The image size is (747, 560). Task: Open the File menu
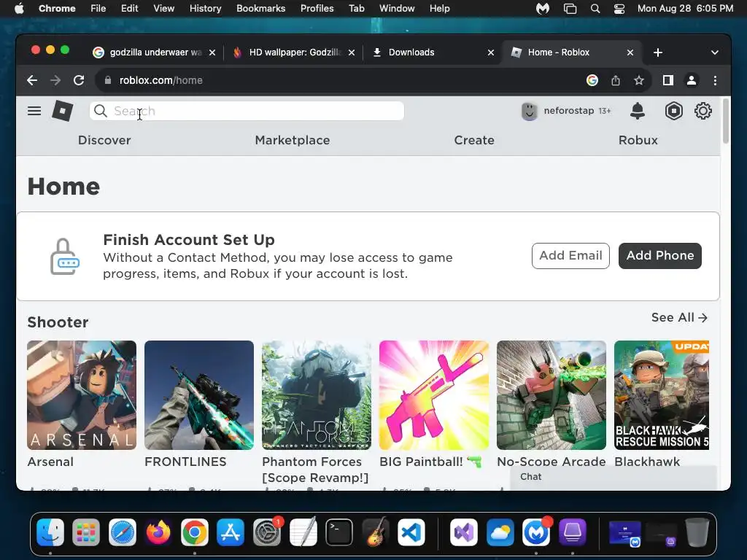pos(98,9)
